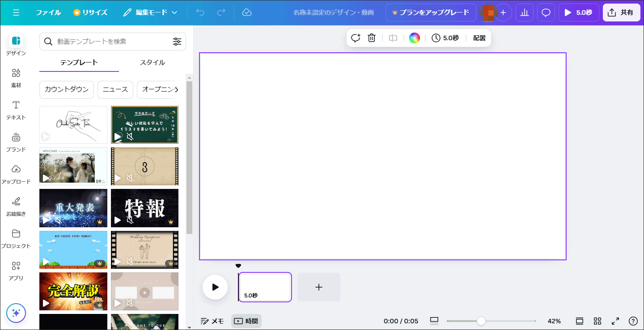Open the analytics chart icon
The image size is (644, 330).
click(525, 13)
